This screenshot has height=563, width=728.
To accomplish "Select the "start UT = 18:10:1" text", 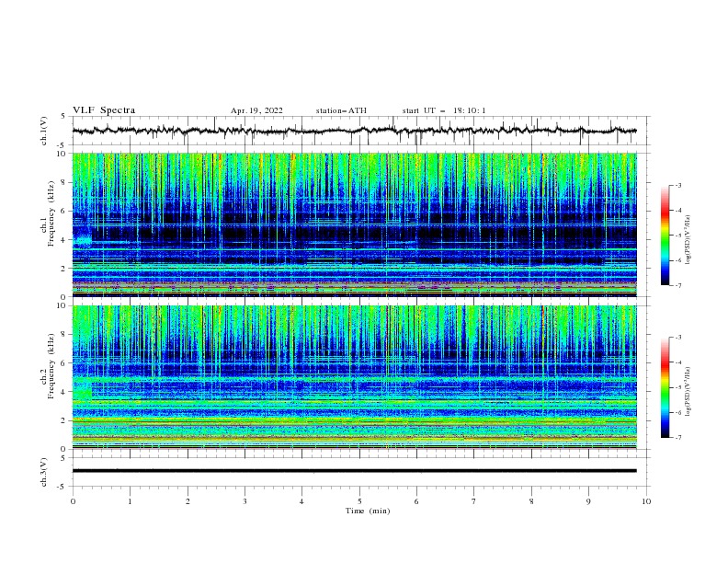I will tap(444, 110).
